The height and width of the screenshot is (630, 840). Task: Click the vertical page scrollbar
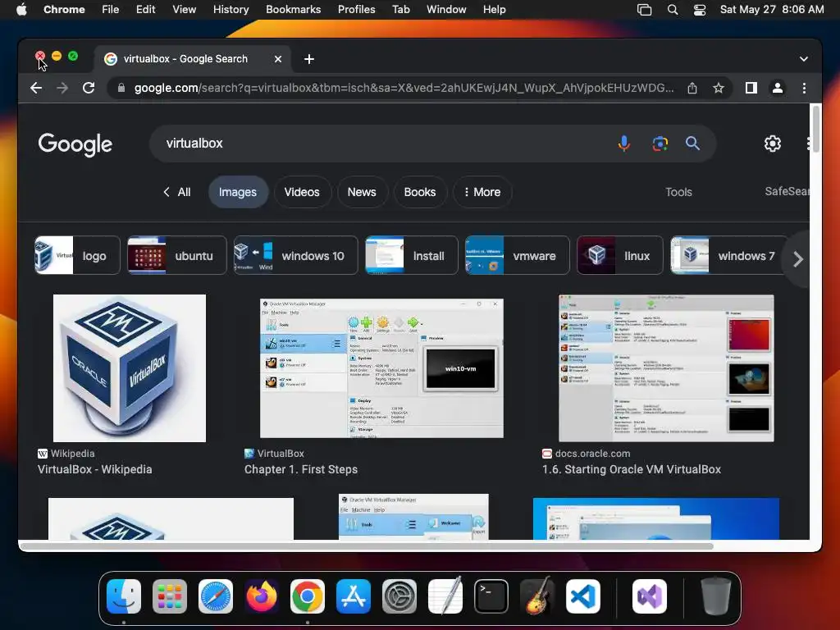click(815, 129)
